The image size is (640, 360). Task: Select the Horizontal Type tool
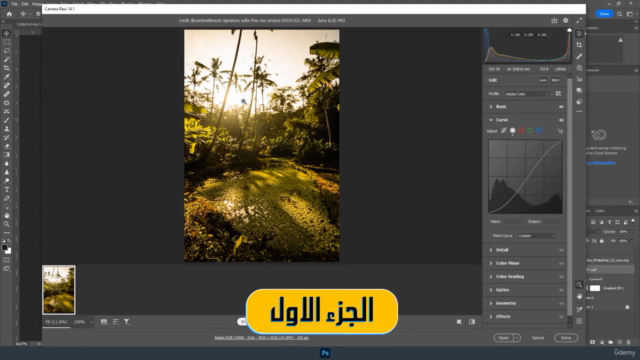pos(7,189)
